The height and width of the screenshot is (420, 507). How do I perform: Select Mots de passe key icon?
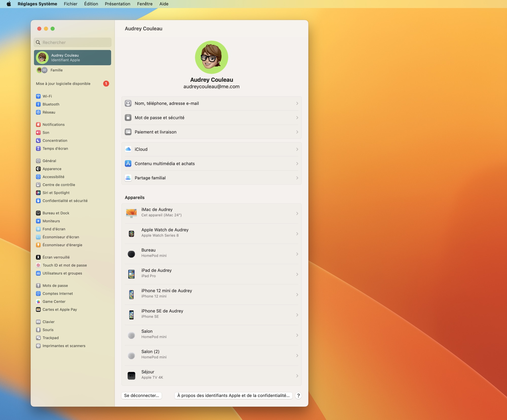(x=38, y=286)
